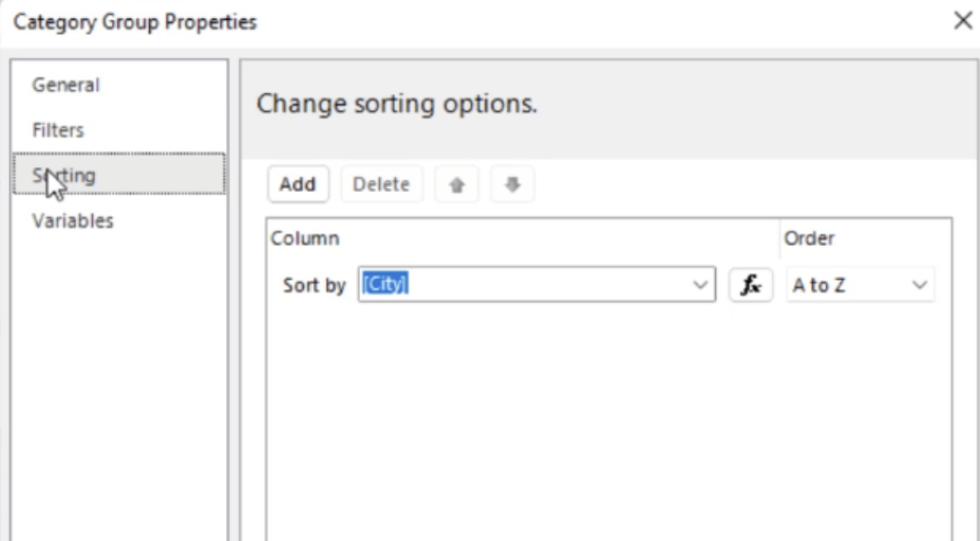Click the Change sorting options heading
Viewport: 980px width, 541px height.
397,103
